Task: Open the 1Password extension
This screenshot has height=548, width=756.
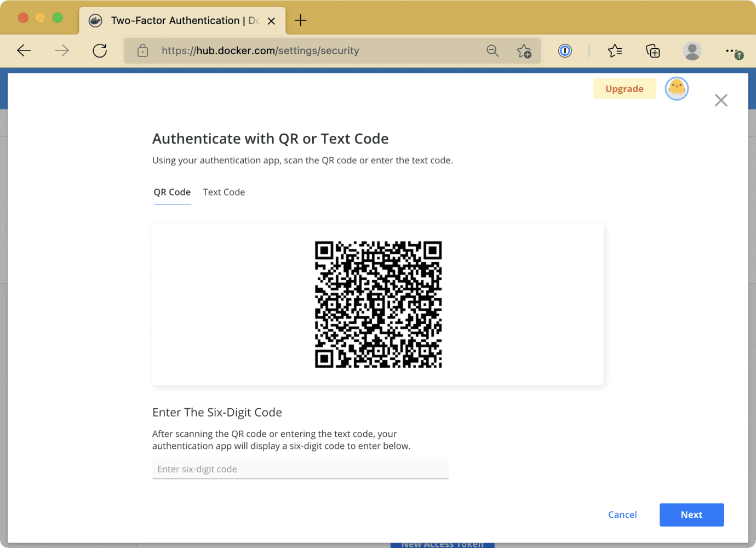Action: point(565,51)
